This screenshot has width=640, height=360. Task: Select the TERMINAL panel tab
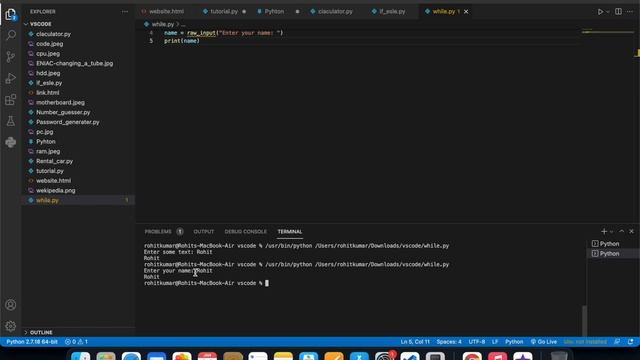coord(290,231)
